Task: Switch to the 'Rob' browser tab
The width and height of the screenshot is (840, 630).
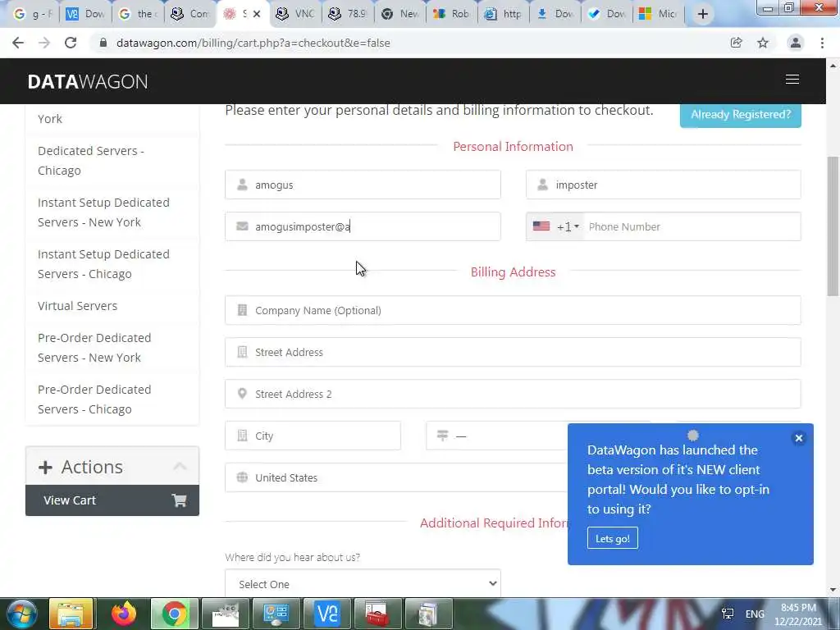Action: (x=452, y=14)
